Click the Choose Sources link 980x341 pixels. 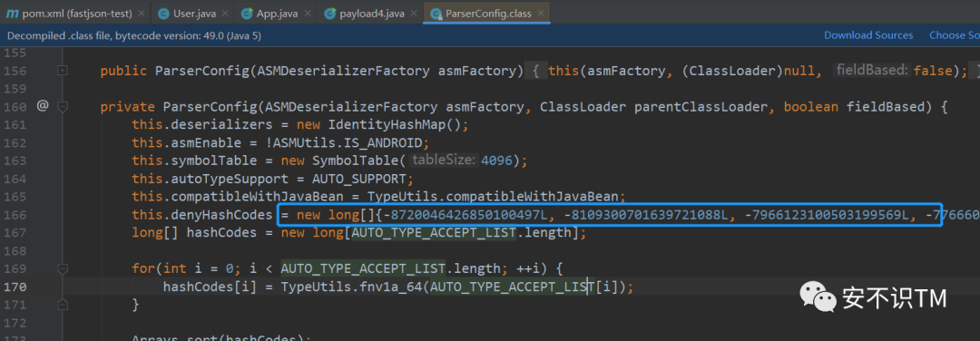[x=955, y=35]
